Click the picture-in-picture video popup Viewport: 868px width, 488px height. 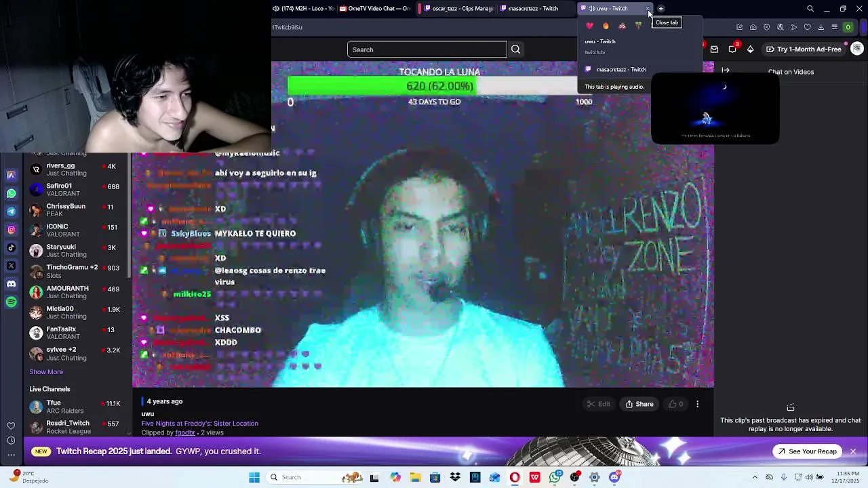(x=715, y=108)
